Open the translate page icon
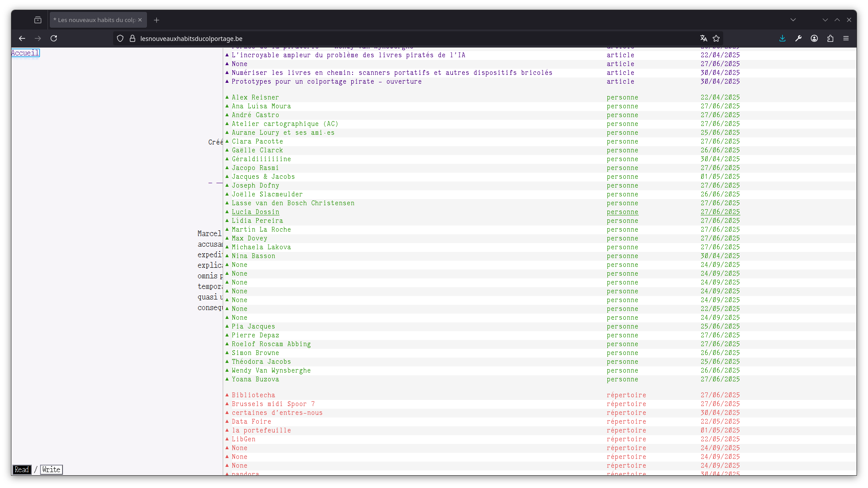868x488 pixels. click(x=703, y=38)
